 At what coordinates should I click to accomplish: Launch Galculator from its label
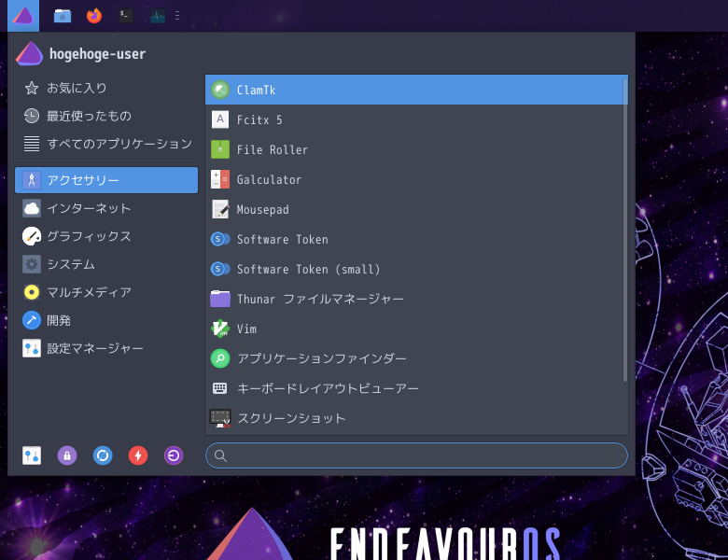point(270,179)
